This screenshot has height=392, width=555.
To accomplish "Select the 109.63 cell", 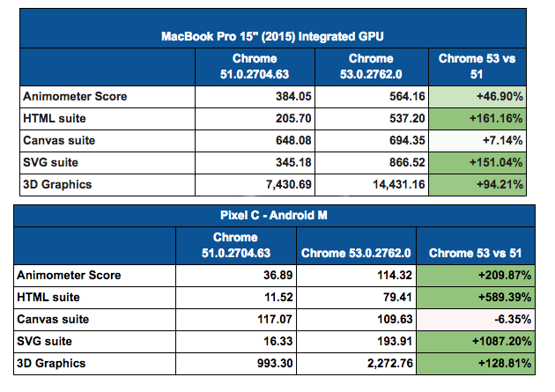I will pos(356,320).
